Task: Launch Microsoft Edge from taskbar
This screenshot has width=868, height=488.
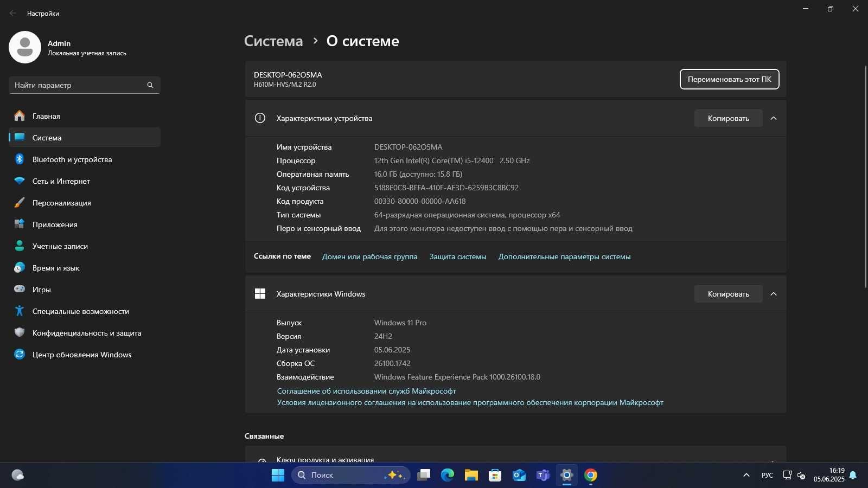Action: pyautogui.click(x=448, y=476)
